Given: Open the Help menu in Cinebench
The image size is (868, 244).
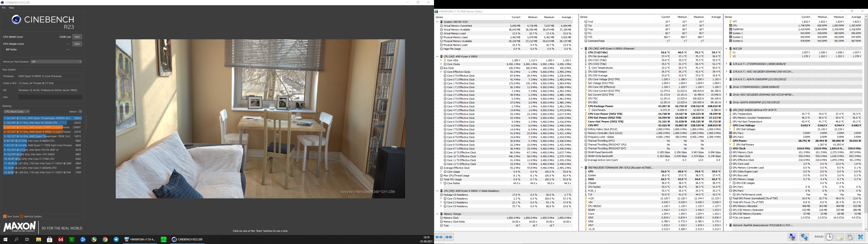Looking at the screenshot, I should [x=12, y=8].
